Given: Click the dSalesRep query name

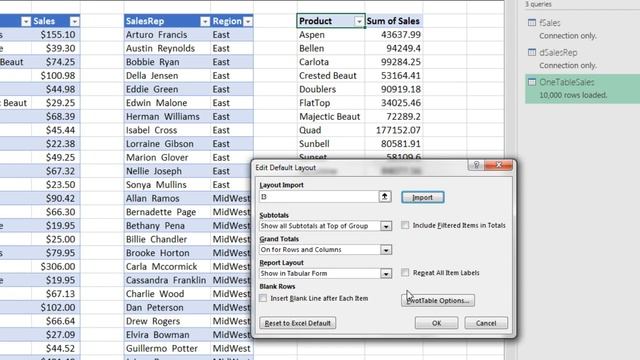Looking at the screenshot, I should point(558,53).
